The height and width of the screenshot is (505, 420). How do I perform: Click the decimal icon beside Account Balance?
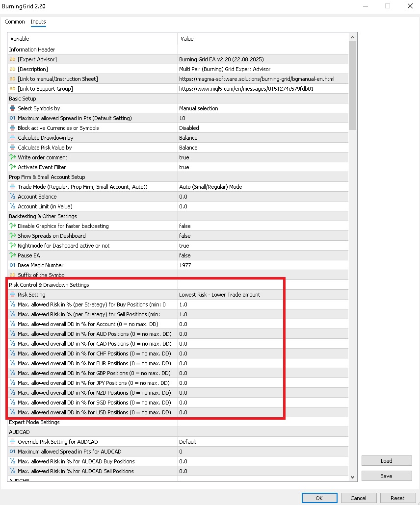click(x=13, y=197)
